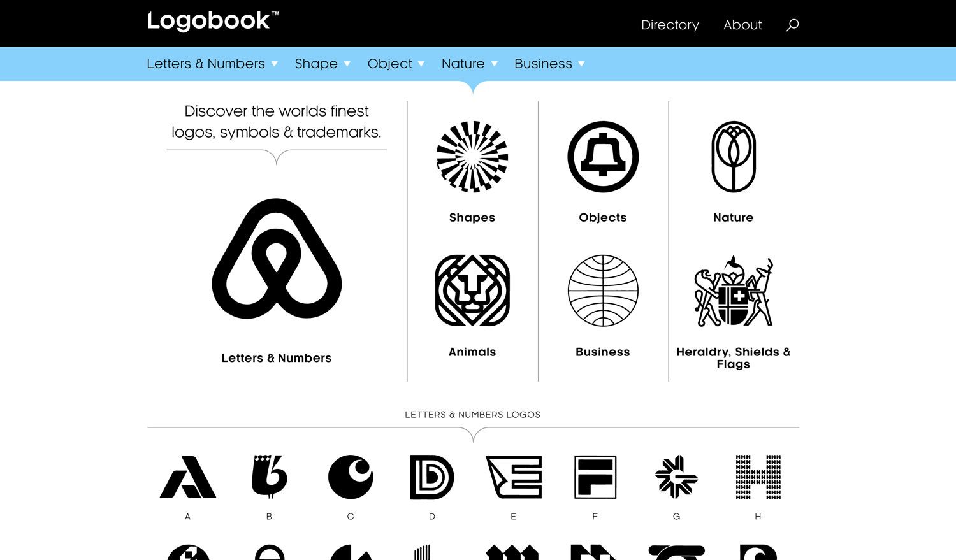Viewport: 956px width, 560px height.
Task: Click the letter C caption
Action: [x=351, y=517]
